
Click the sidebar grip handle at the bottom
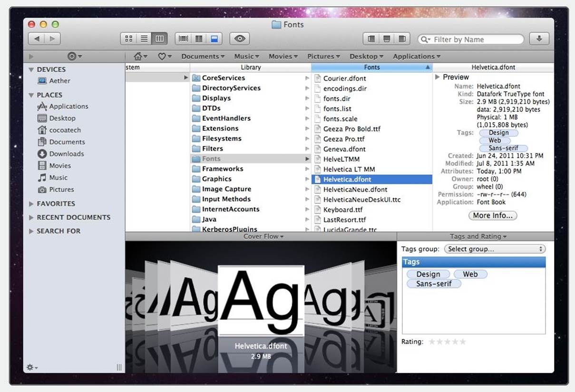click(x=119, y=367)
